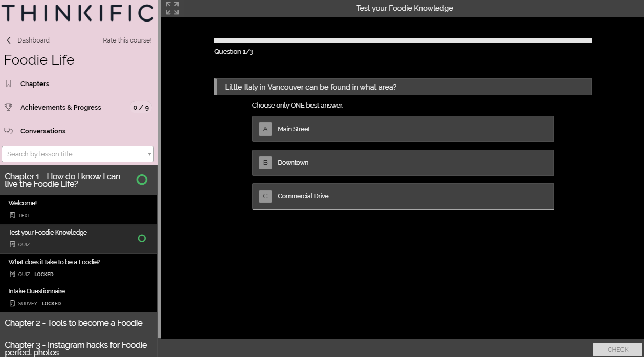Open the Welcome! lesson
644x357 pixels.
pyautogui.click(x=79, y=209)
